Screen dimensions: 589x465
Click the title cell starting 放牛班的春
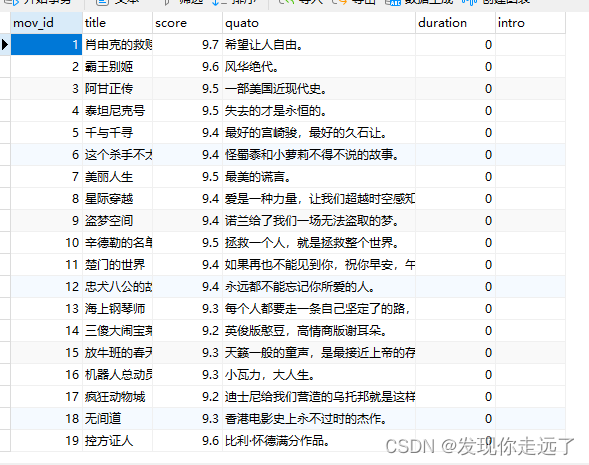point(118,353)
